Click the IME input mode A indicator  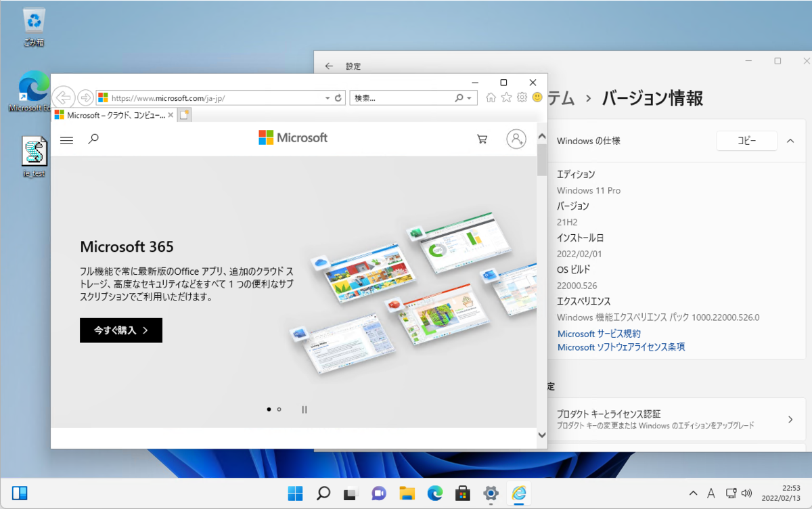[711, 493]
